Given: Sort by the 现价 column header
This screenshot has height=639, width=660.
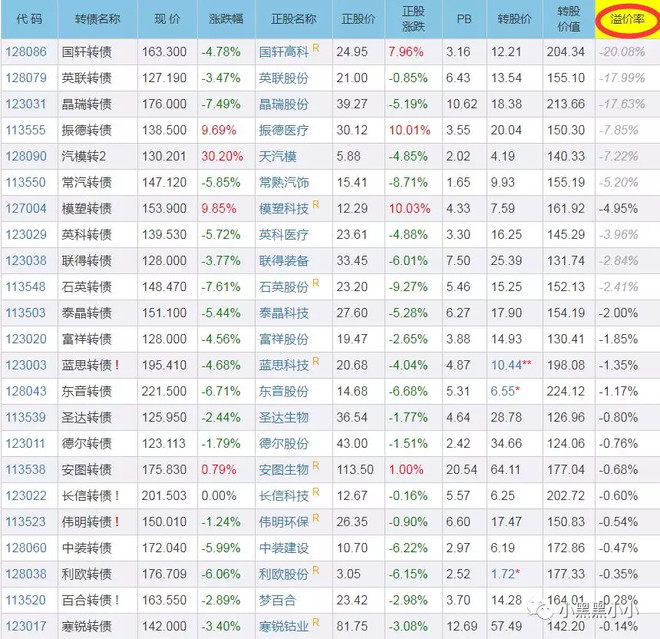Looking at the screenshot, I should [x=167, y=19].
